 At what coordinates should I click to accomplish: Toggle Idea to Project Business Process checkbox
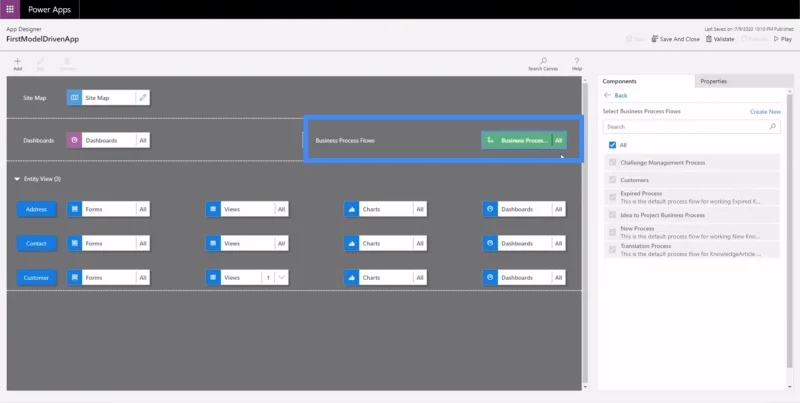(612, 215)
